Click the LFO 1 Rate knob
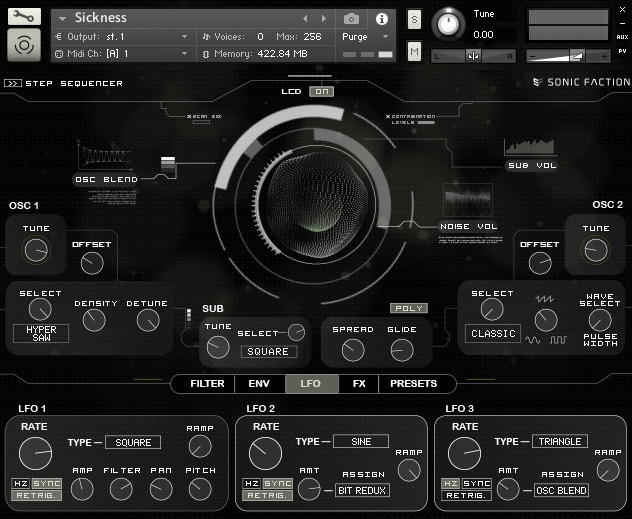This screenshot has height=519, width=632. tap(35, 453)
